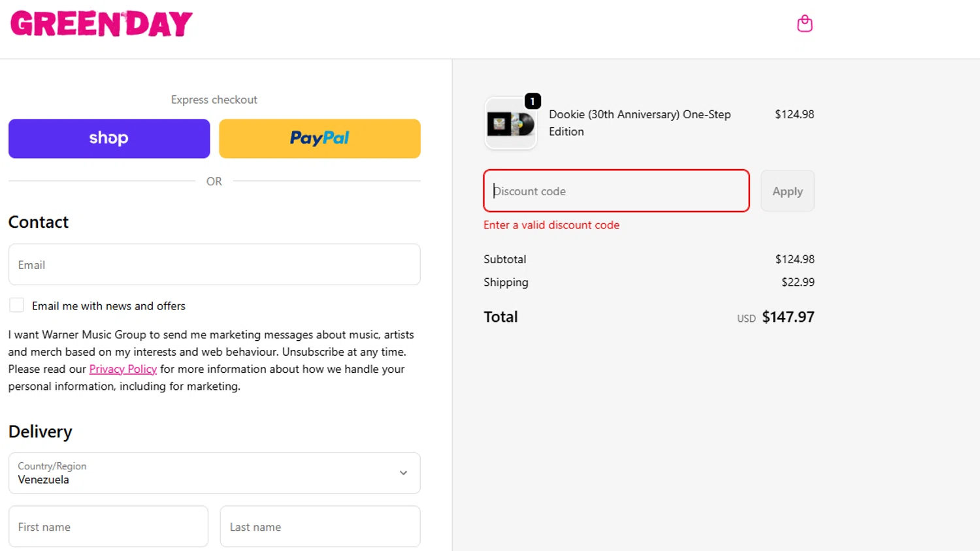Click the Email me with news and offers label
Viewport: 980px width, 551px height.
point(108,306)
